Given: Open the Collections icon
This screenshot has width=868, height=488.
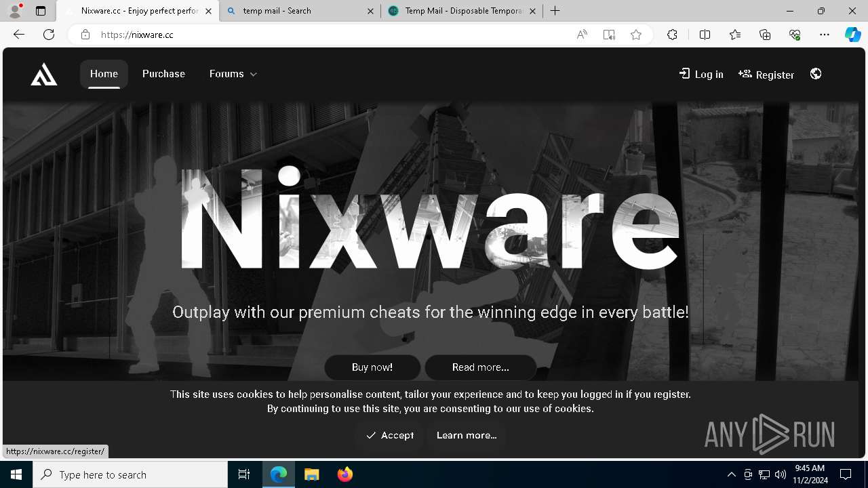Looking at the screenshot, I should point(765,35).
